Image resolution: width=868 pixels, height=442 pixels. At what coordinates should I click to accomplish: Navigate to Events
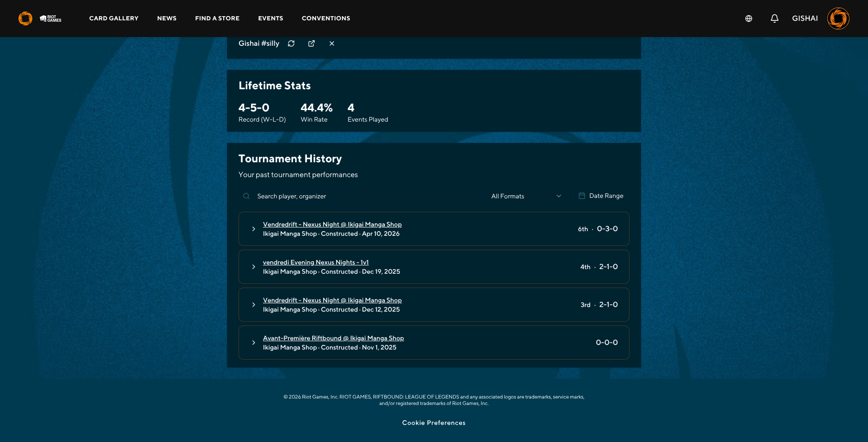270,18
